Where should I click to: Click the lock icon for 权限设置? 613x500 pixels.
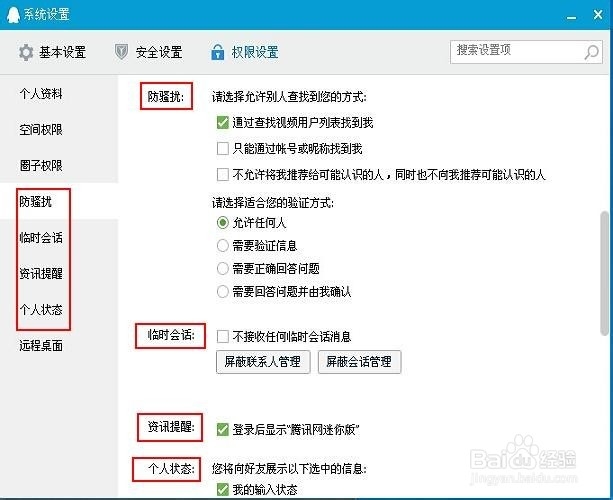(217, 52)
